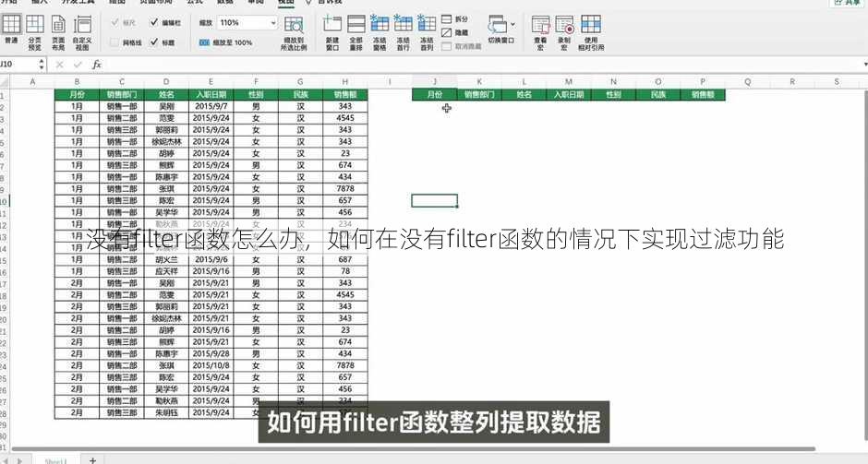Click right header cell 月份 in J1

pyautogui.click(x=435, y=95)
